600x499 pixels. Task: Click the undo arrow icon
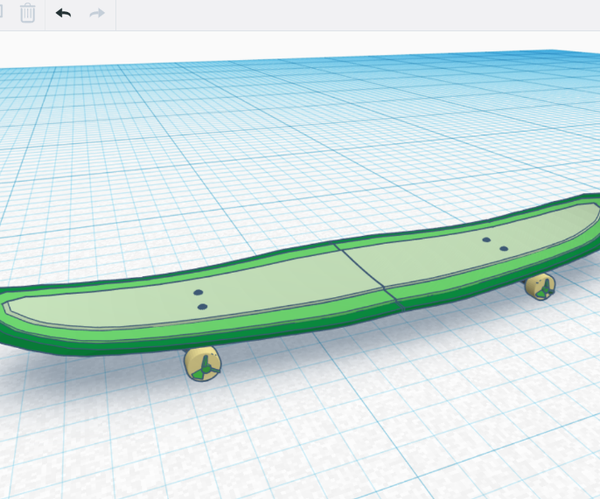click(64, 13)
